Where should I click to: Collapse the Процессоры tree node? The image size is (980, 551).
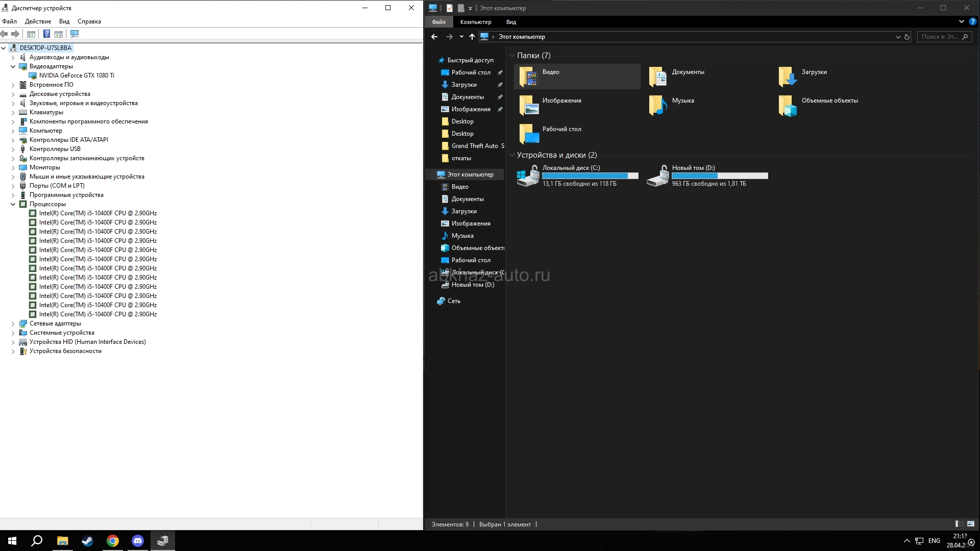[x=13, y=204]
